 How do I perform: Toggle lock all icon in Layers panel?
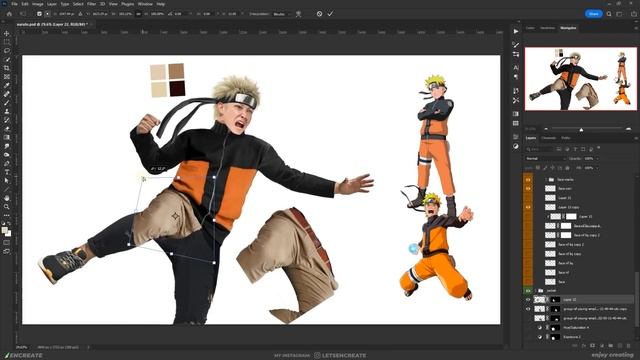pyautogui.click(x=567, y=168)
